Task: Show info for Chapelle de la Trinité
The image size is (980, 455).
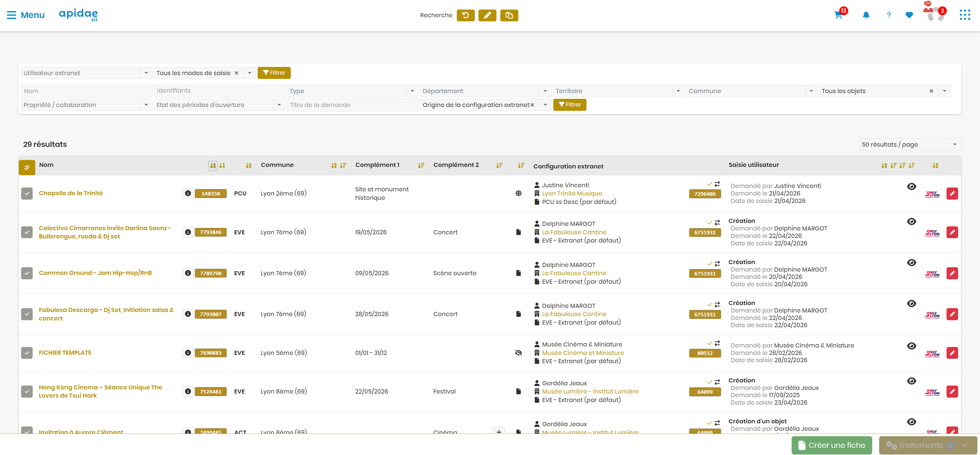Action: point(188,193)
